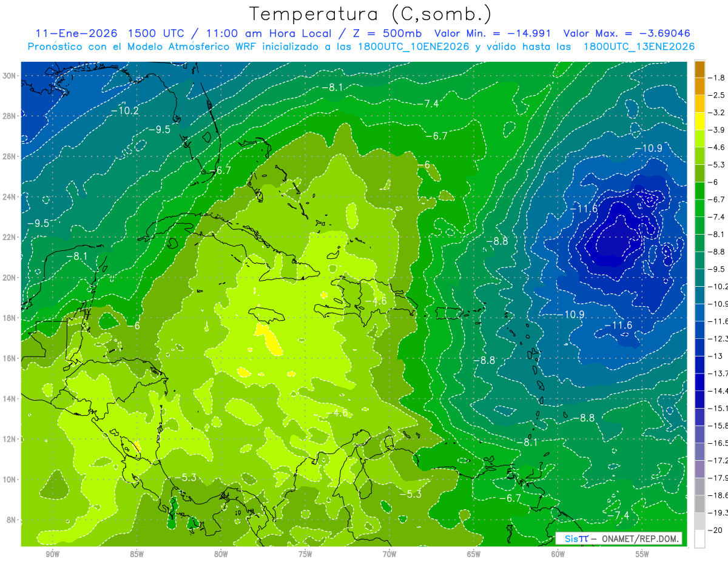Image resolution: width=728 pixels, height=562 pixels.
Task: Click the '1500 UTC' time in header
Action: pos(155,33)
